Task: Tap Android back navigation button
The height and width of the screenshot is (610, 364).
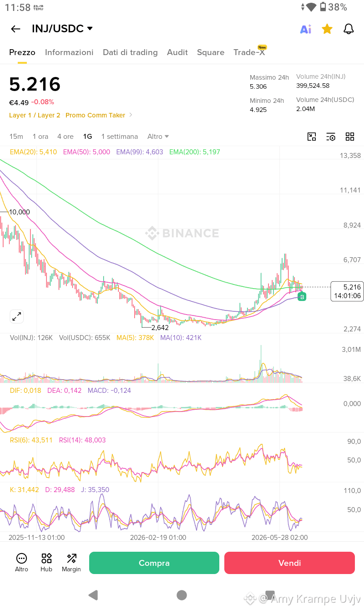Action: click(x=93, y=595)
